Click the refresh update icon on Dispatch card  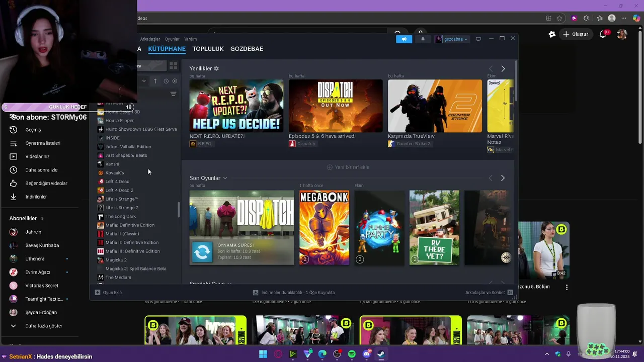pos(202,252)
